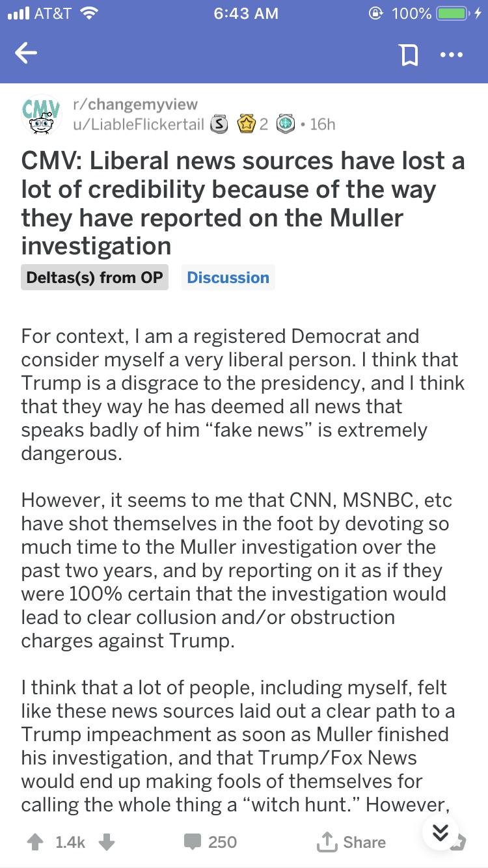This screenshot has width=488, height=868.
Task: Open the r/changemyview subreddit avatar
Action: point(38,115)
